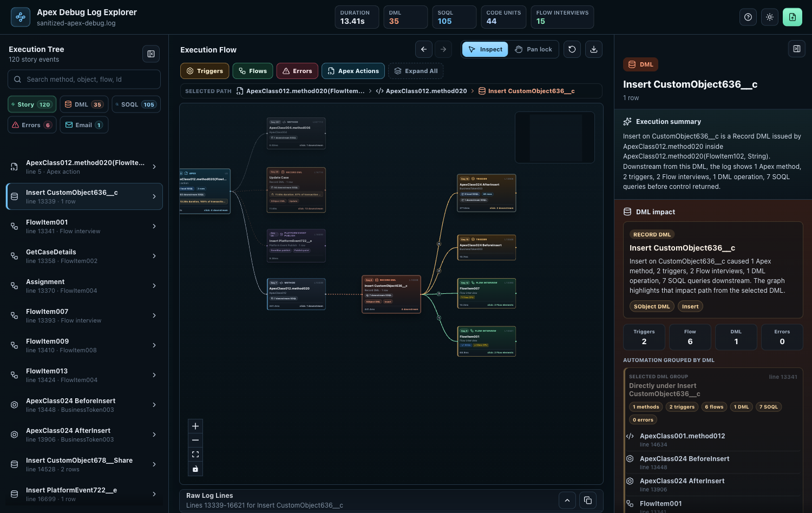The image size is (812, 513).
Task: Fit the graph to view
Action: [x=195, y=455]
